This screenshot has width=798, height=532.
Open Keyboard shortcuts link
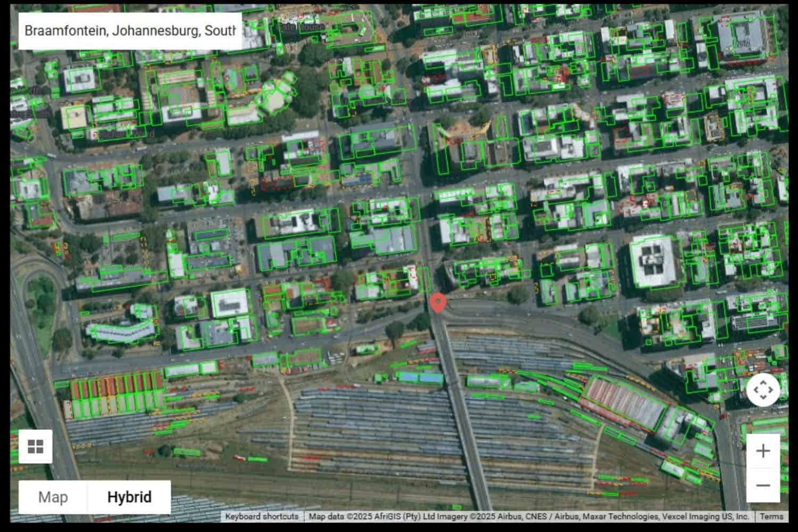pyautogui.click(x=262, y=517)
